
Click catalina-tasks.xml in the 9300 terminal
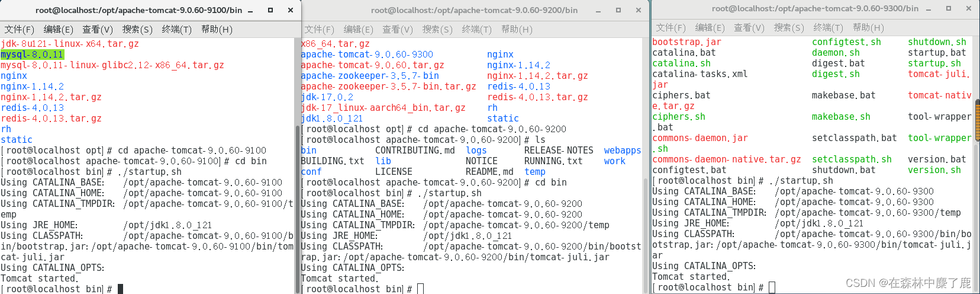(x=700, y=74)
